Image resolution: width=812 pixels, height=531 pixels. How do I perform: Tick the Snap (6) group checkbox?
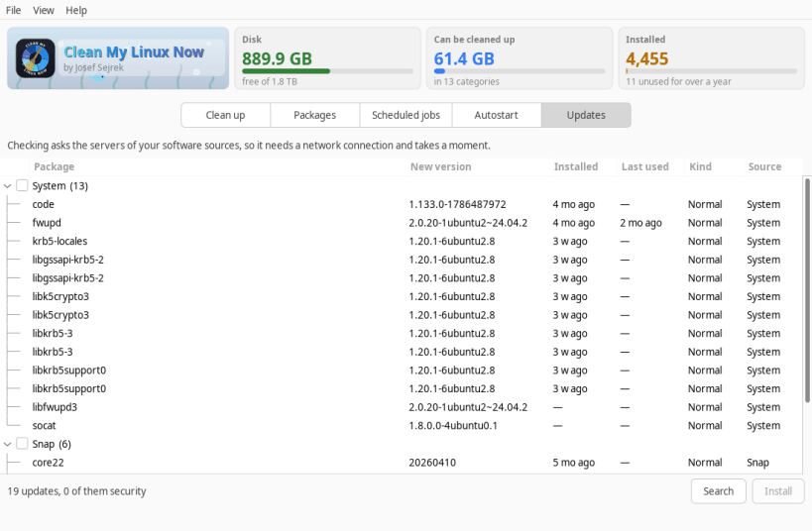coord(22,444)
